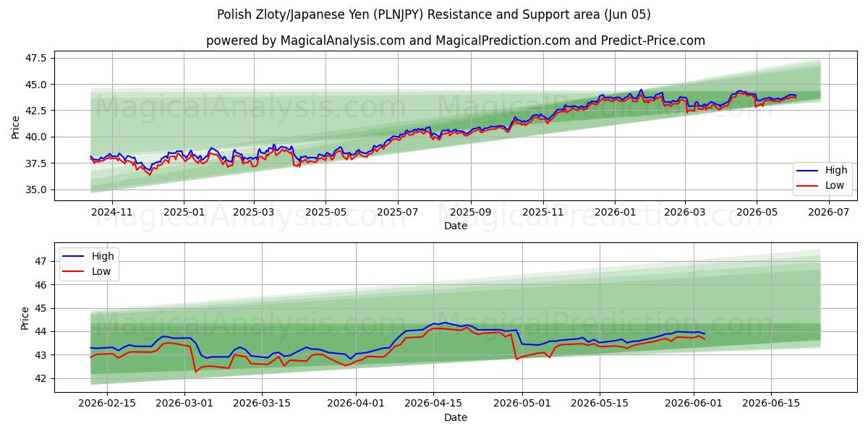Click the '2026-06-01' tick on bottom chart
Screen dimensions: 868x434
pos(694,403)
